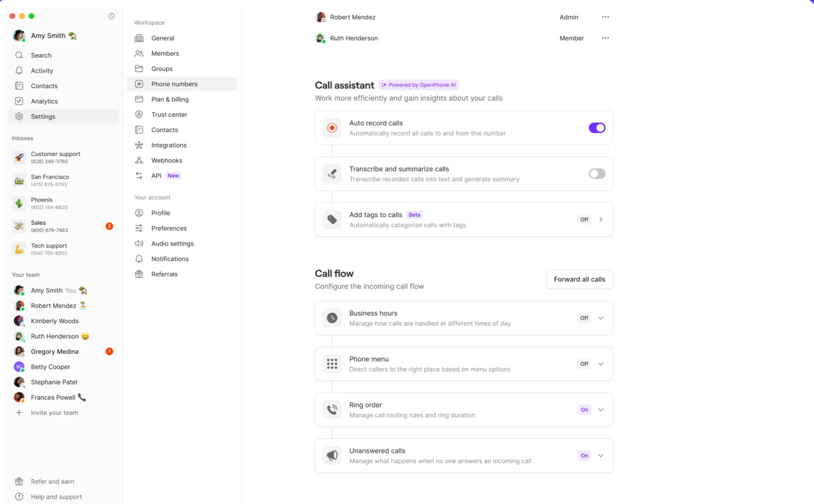The height and width of the screenshot is (504, 814).
Task: Open Stephanie Patel in Your team
Action: point(63,382)
